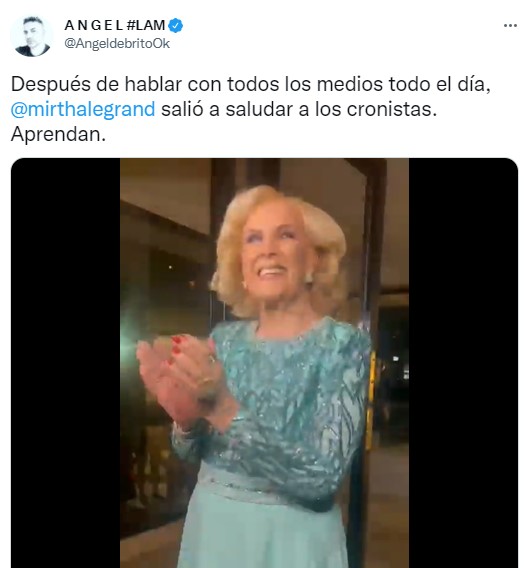Viewport: 528px width, 568px height.
Task: Click the right black bar of the video
Action: pyautogui.click(x=463, y=363)
